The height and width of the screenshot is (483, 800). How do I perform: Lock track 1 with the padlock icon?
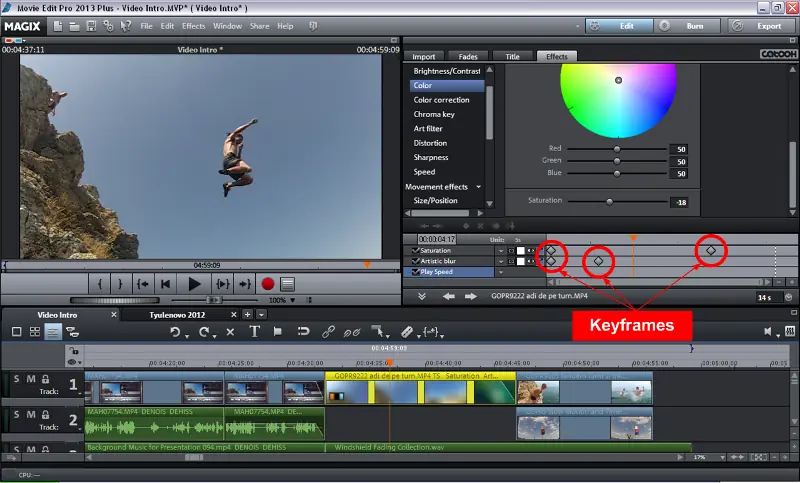45,379
